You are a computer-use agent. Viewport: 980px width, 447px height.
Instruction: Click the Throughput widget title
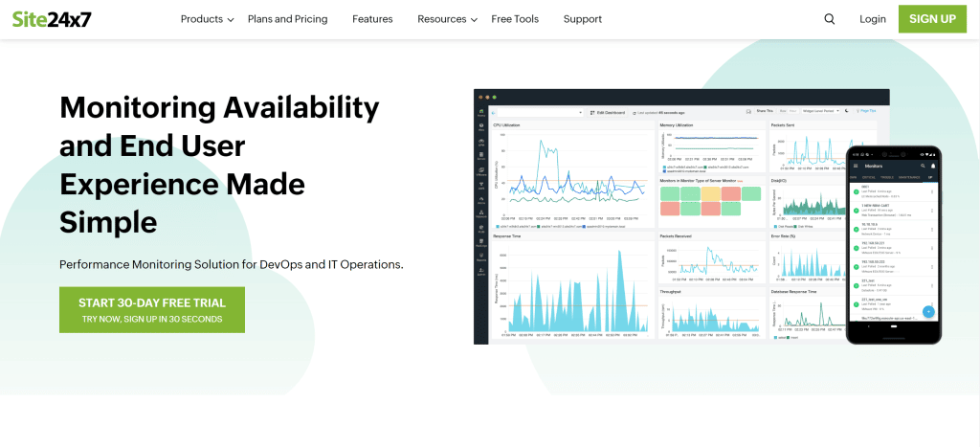(x=670, y=291)
